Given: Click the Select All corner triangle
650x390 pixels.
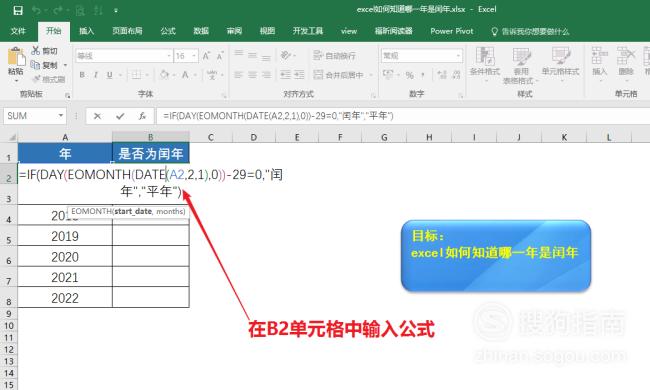Looking at the screenshot, I should coord(12,137).
